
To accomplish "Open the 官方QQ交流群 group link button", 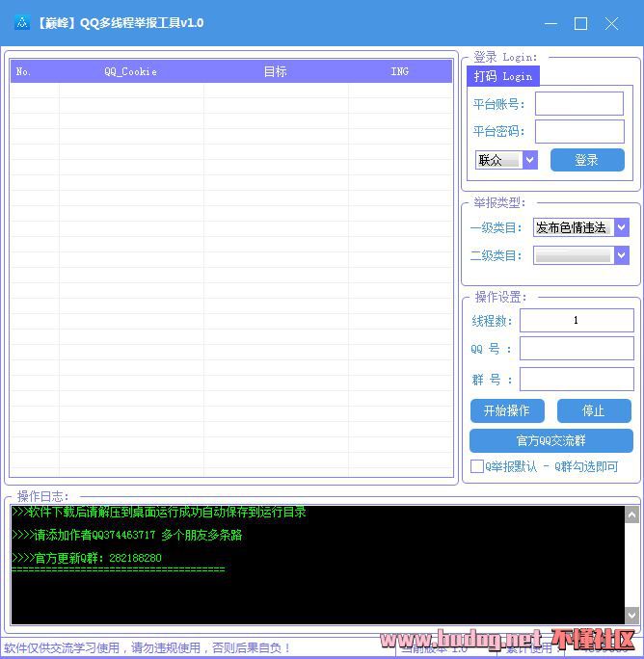I will coord(550,440).
